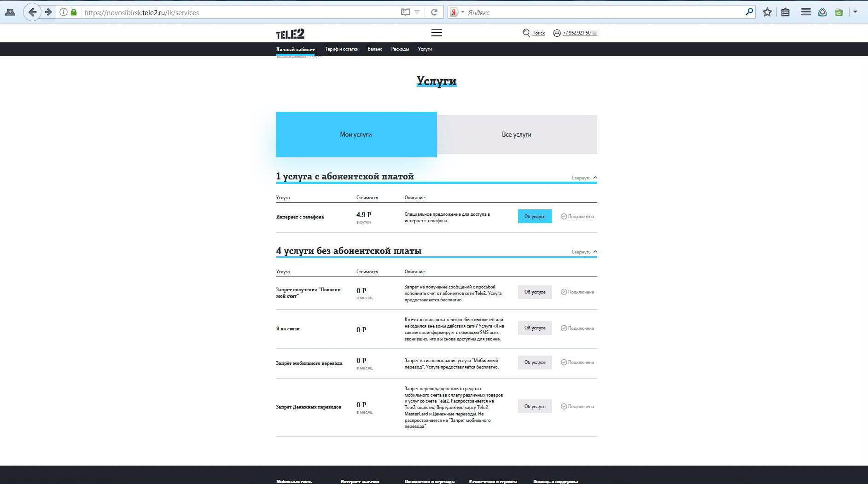Toggle Подключена status for Я на связи
The height and width of the screenshot is (484, 868).
point(577,328)
